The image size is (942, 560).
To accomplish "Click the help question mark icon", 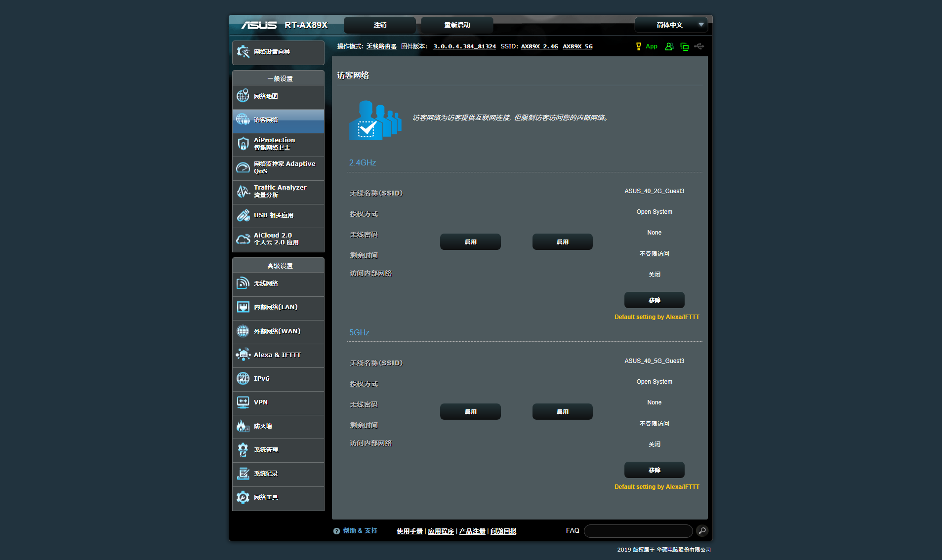I will point(336,531).
